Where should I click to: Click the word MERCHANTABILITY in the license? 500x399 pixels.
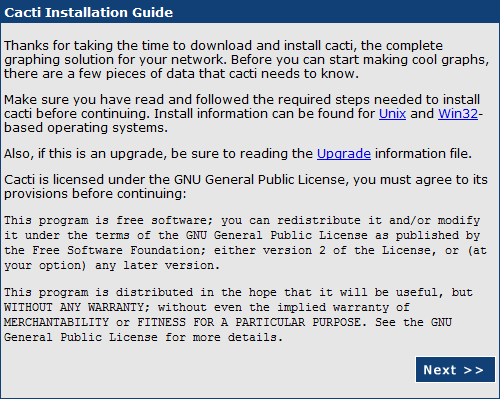[56, 322]
